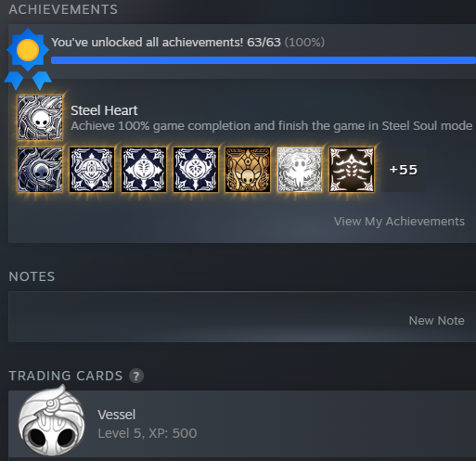Click the ACHIEVEMENTS section header
This screenshot has height=461, width=476.
(x=63, y=9)
